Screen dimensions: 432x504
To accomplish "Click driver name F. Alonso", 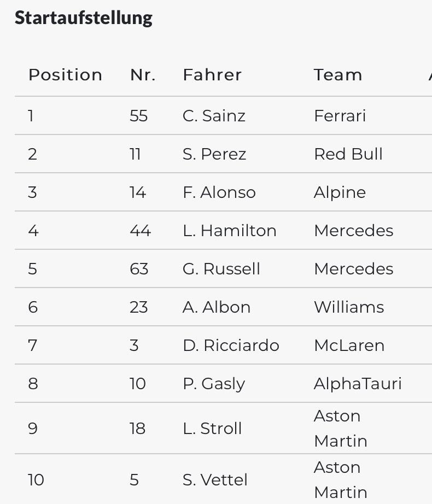I will 219,192.
